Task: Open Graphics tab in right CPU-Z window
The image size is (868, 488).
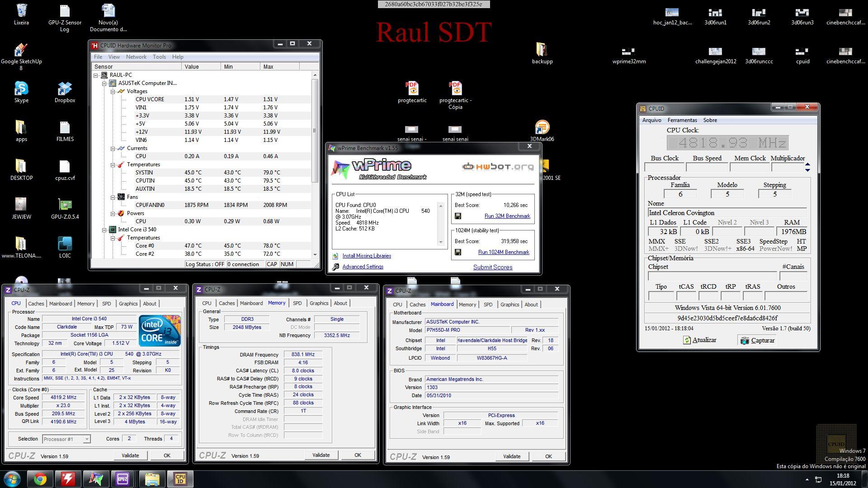Action: click(509, 305)
